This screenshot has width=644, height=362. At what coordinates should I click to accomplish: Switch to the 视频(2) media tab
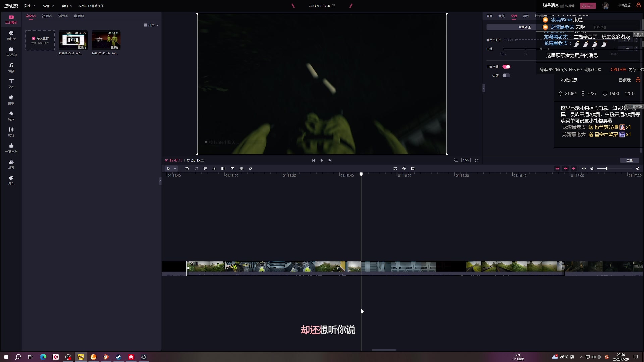[47, 16]
